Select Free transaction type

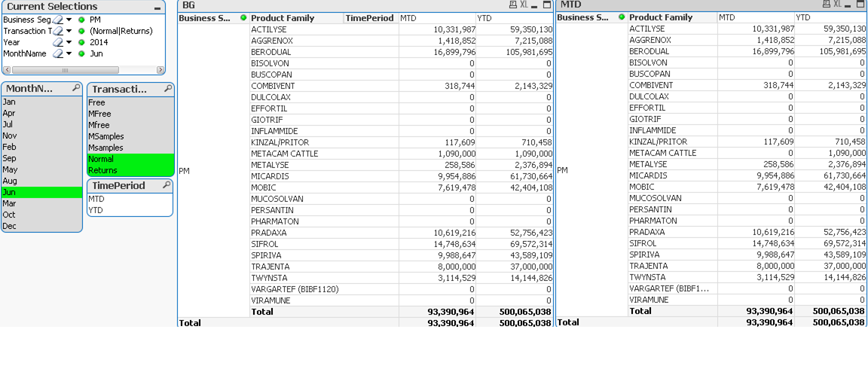pyautogui.click(x=130, y=102)
